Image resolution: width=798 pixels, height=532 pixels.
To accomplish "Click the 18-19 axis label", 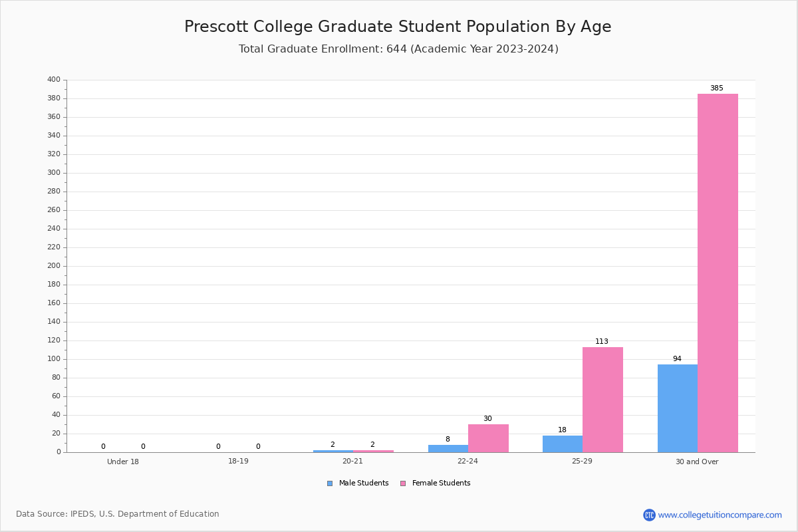I will tap(238, 462).
